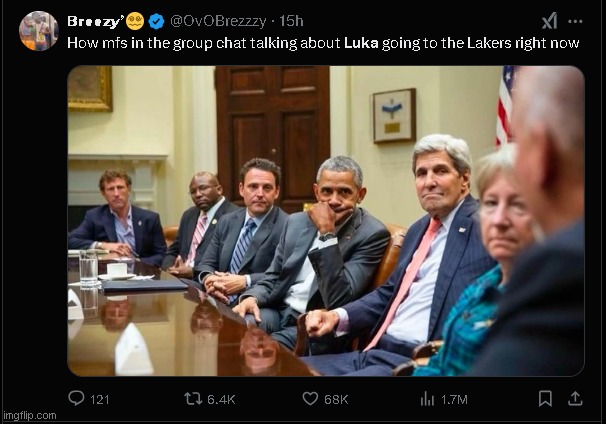Open the three-dot more options menu
The image size is (606, 424).
[575, 21]
